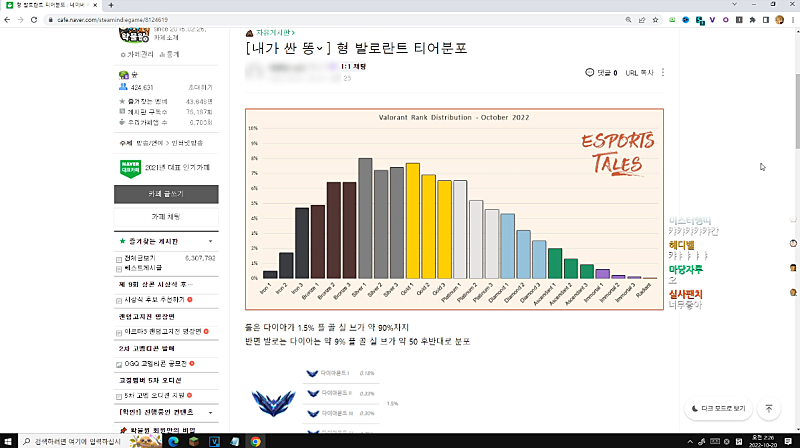This screenshot has height=448, width=800.
Task: Jump to top with the arrow button
Action: pos(769,409)
